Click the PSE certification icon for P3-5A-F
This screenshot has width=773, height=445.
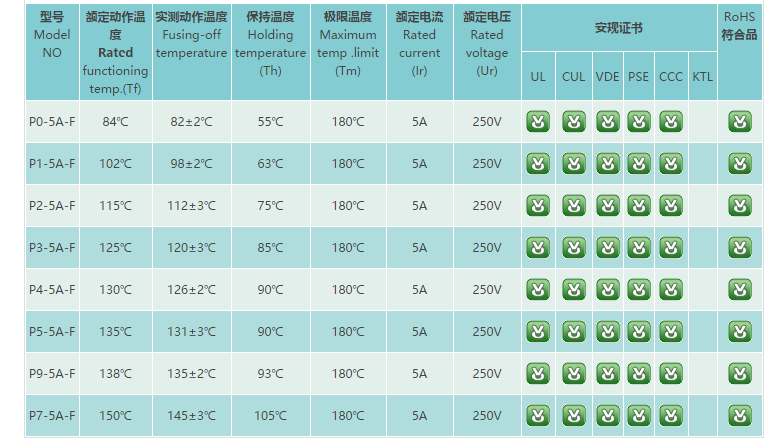coord(639,248)
